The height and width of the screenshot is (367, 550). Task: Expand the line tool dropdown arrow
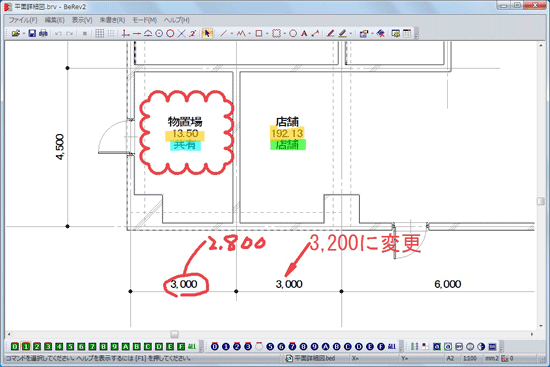(x=232, y=34)
